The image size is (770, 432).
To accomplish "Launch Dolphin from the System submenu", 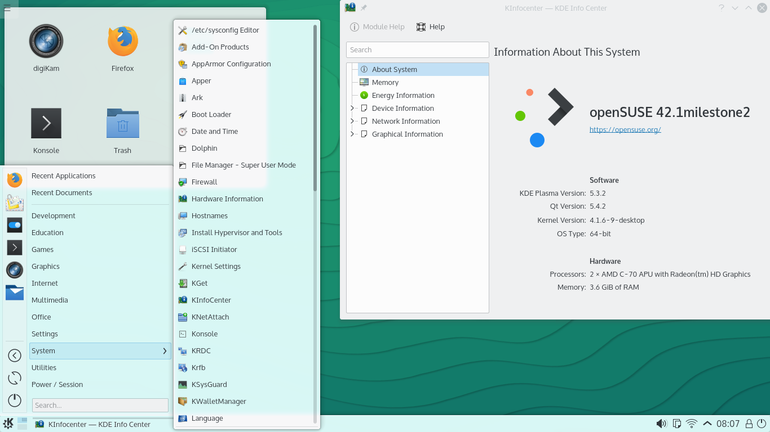I will [204, 148].
